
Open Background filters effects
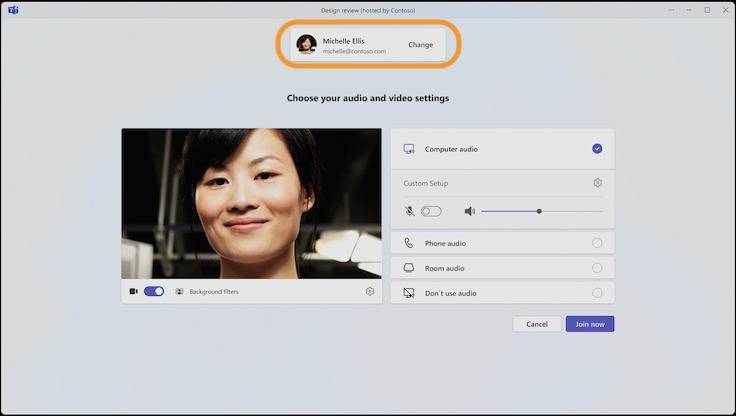click(207, 292)
